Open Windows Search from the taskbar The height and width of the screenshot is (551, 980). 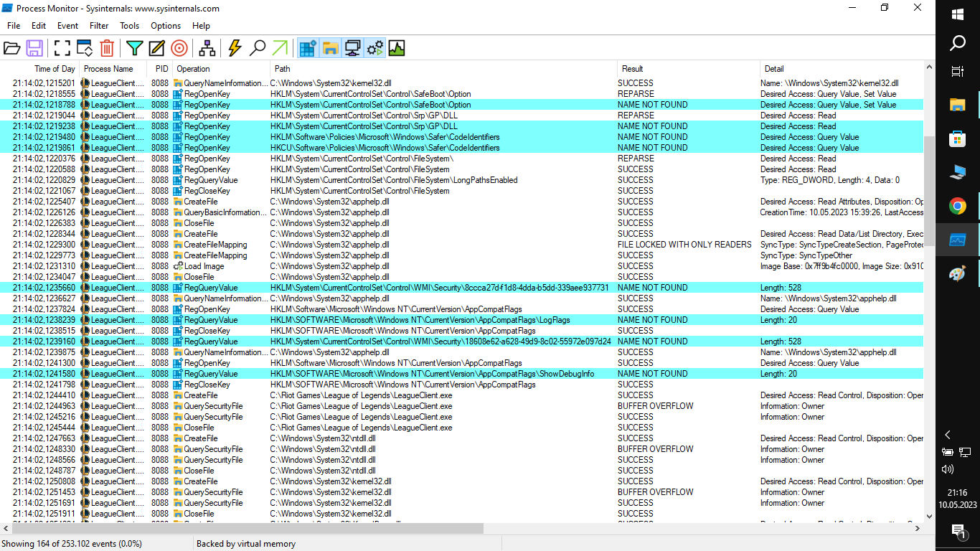[x=958, y=44]
